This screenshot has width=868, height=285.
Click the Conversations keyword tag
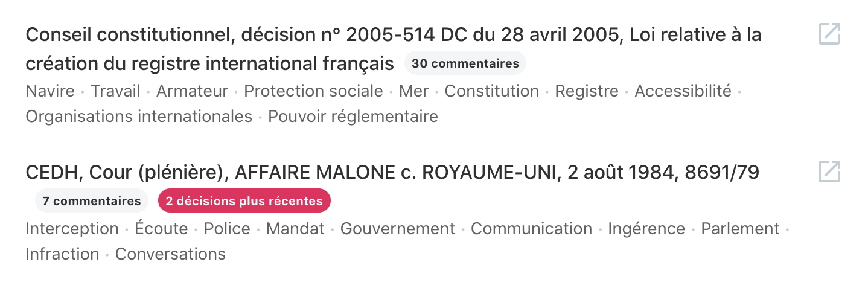click(x=170, y=254)
